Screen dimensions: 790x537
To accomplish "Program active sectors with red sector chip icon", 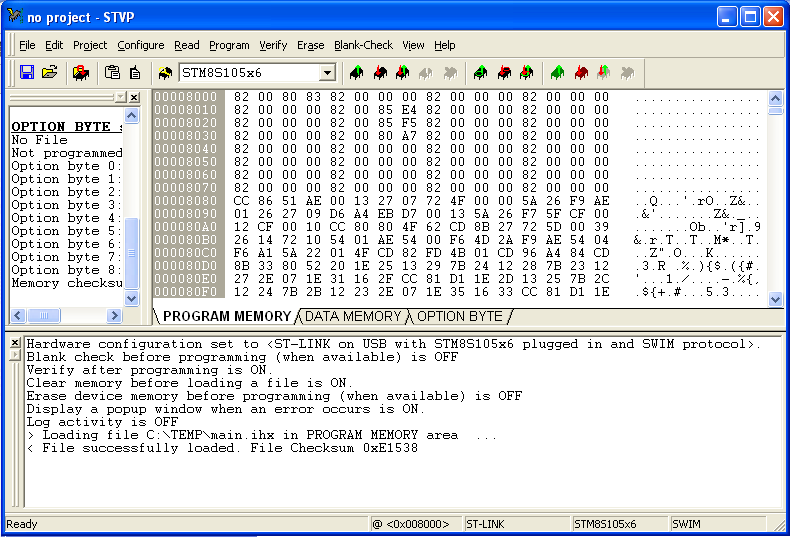I will [504, 73].
